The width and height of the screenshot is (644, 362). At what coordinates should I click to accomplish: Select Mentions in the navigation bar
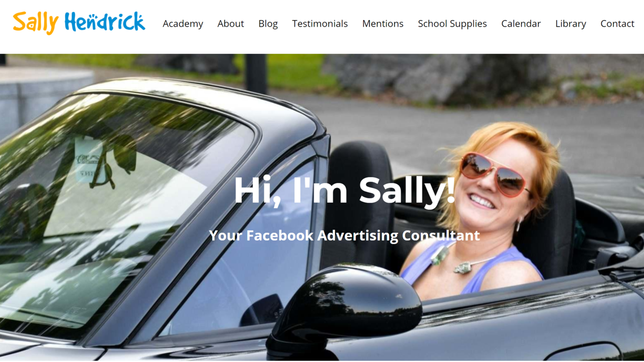tap(383, 24)
